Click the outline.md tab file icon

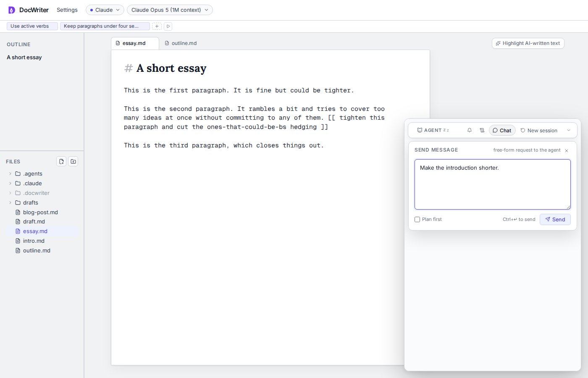(167, 43)
